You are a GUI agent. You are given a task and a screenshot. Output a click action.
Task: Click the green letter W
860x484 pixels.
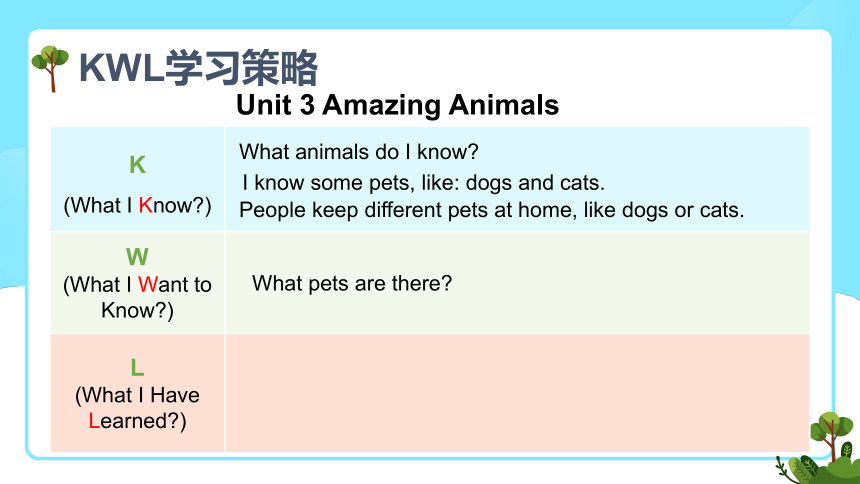(x=137, y=257)
